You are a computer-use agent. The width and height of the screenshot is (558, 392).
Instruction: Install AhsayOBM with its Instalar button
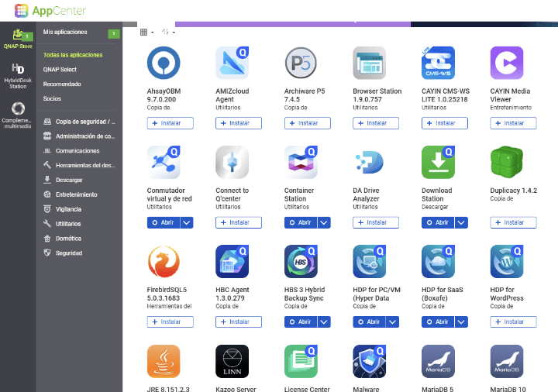(170, 123)
